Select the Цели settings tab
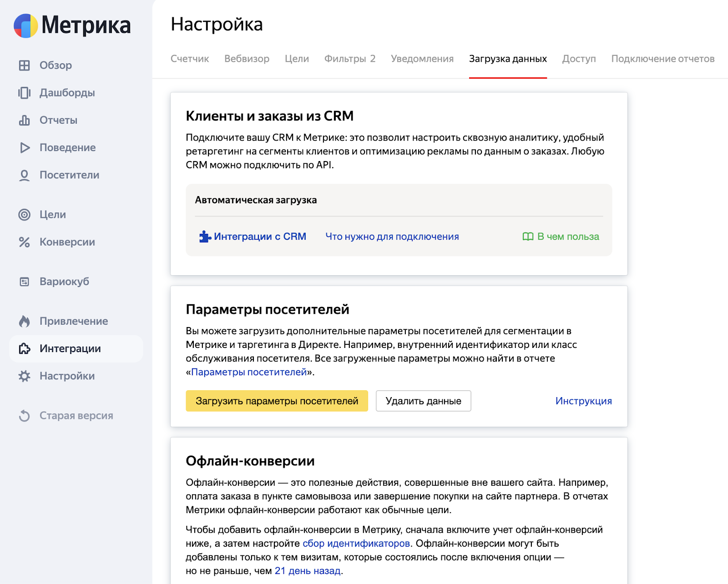 pos(297,59)
